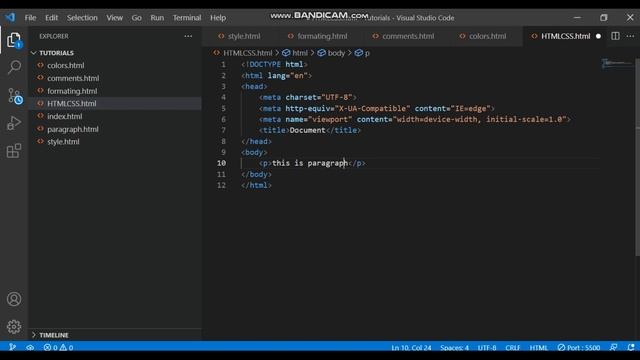Open the Selection menu
This screenshot has height=360, width=640.
pyautogui.click(x=82, y=18)
